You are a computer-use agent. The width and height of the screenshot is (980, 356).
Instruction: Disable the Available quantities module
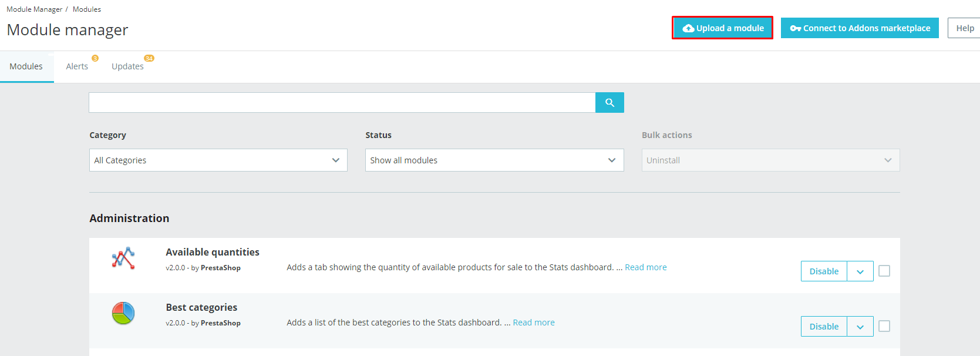point(824,271)
